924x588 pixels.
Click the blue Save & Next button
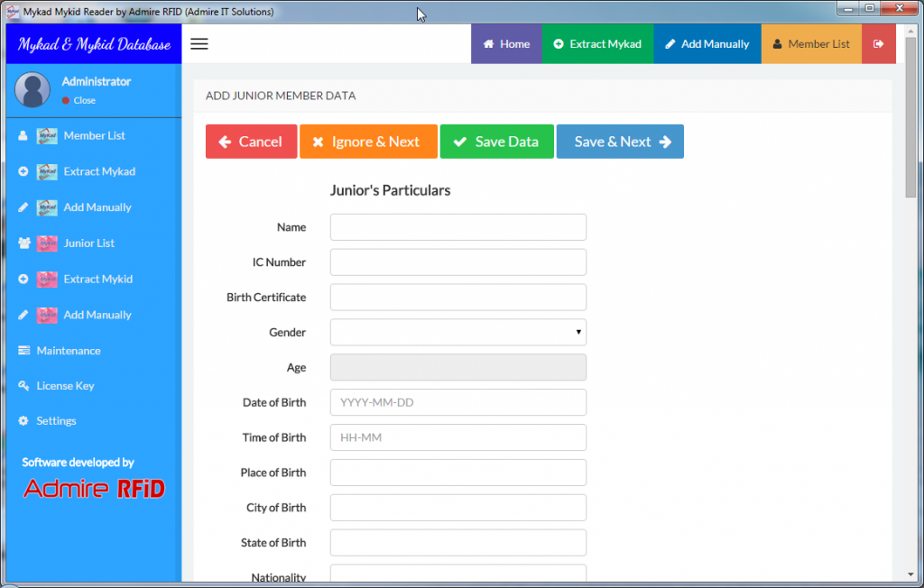(620, 142)
